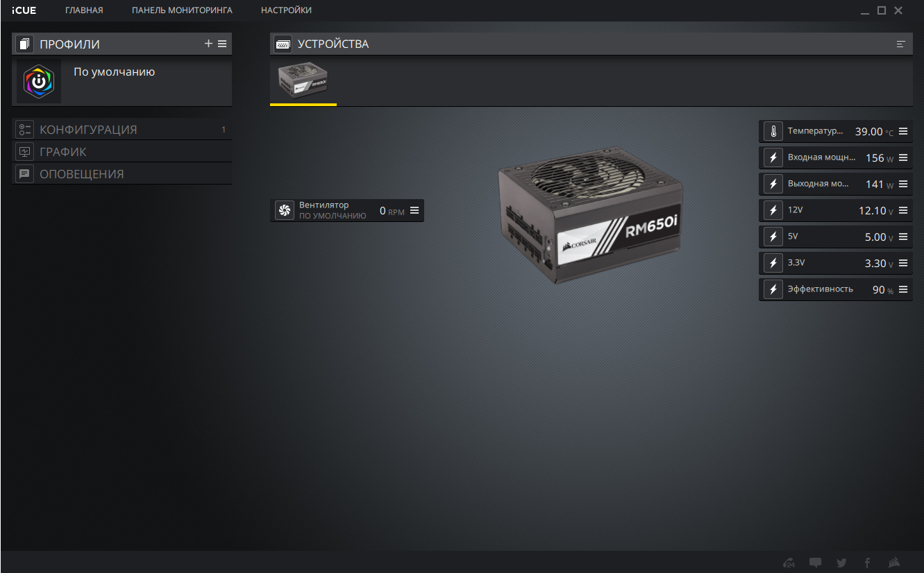Click the 3.30 V reading
The image size is (924, 573).
coord(879,264)
